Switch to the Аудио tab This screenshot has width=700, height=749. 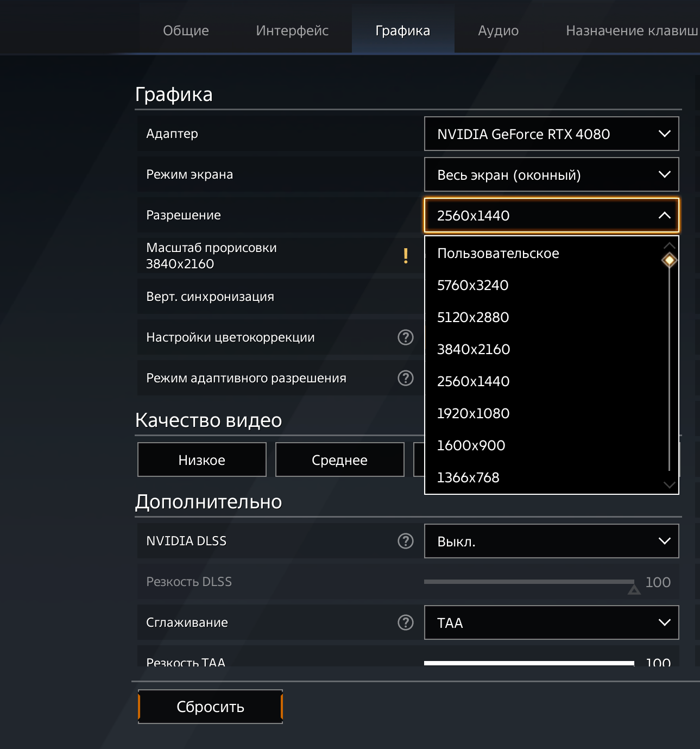pyautogui.click(x=498, y=31)
